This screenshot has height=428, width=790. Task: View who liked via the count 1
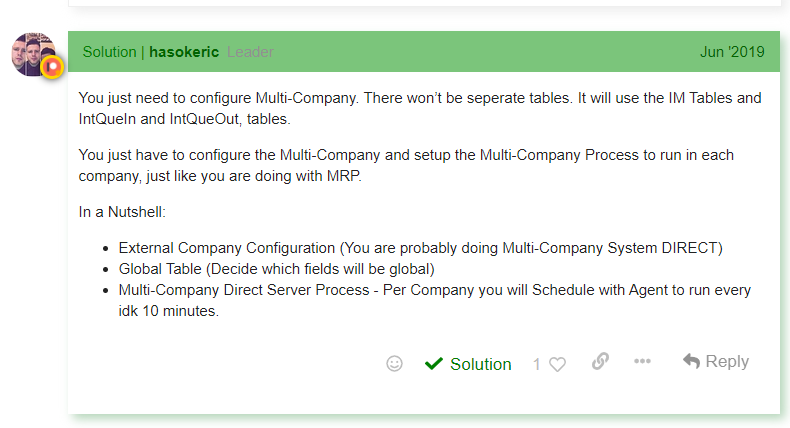point(537,364)
